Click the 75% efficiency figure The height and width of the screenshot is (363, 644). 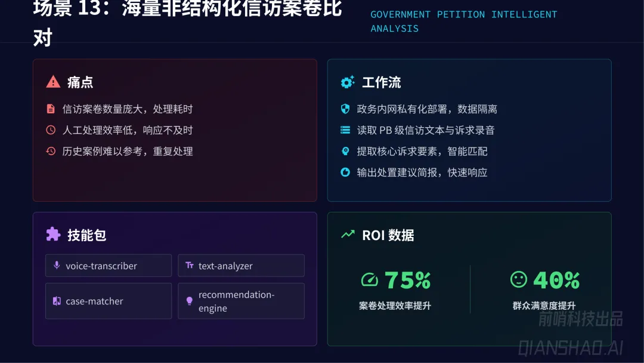pyautogui.click(x=407, y=279)
